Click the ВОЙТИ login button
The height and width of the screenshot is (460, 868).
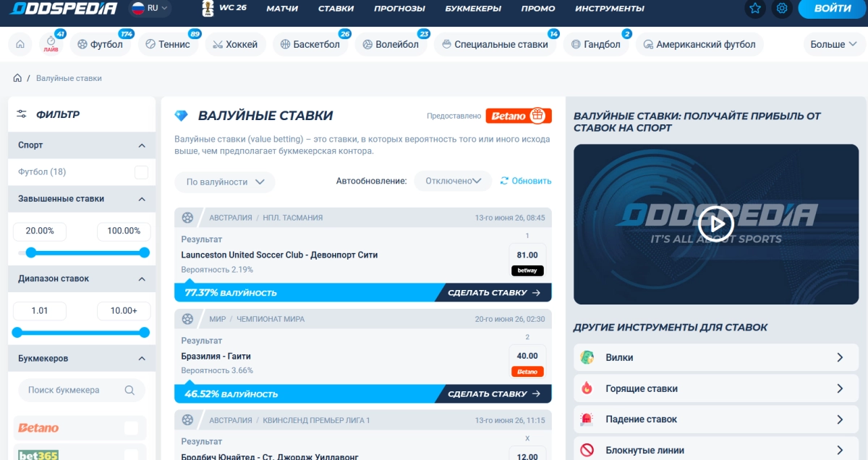(833, 9)
